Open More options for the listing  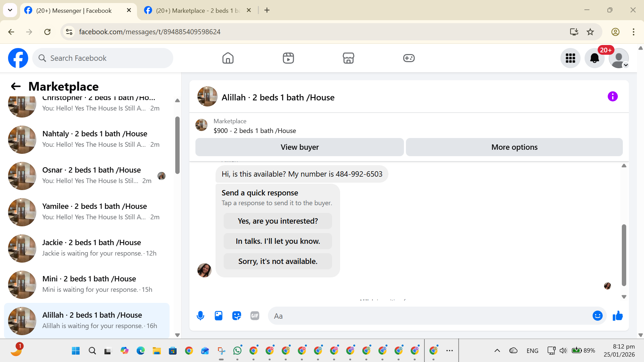(x=514, y=147)
